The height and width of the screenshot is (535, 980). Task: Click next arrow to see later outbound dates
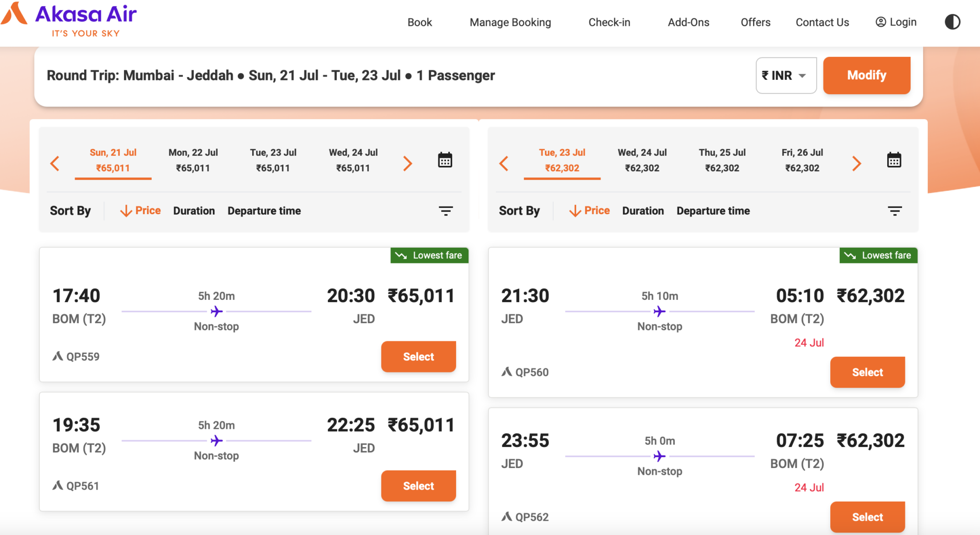[408, 163]
